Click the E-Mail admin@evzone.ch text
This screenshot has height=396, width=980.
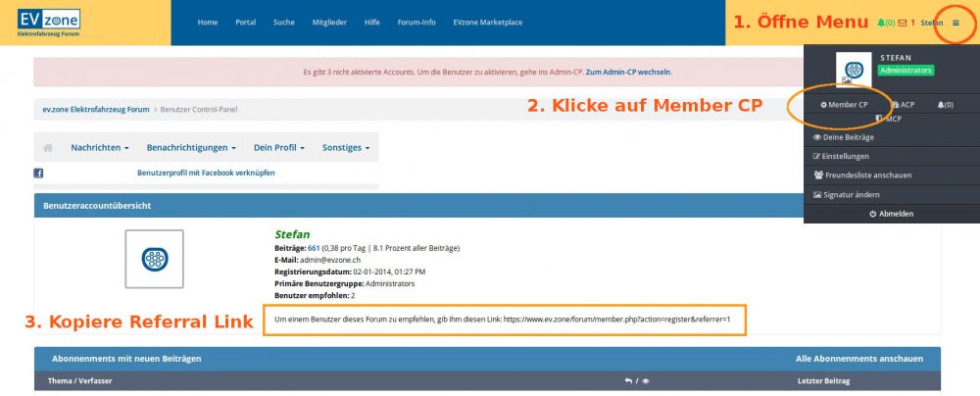[x=318, y=261]
